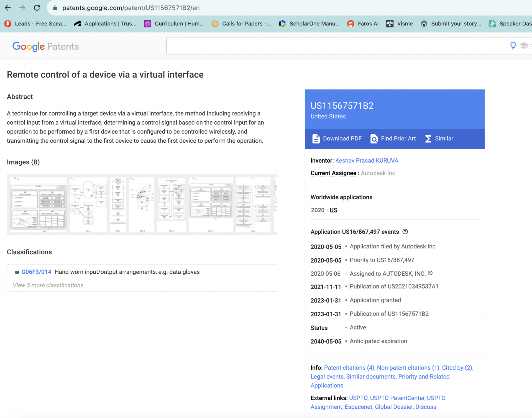The height and width of the screenshot is (418, 532).
Task: Click the Google Patents logo
Action: coord(45,46)
